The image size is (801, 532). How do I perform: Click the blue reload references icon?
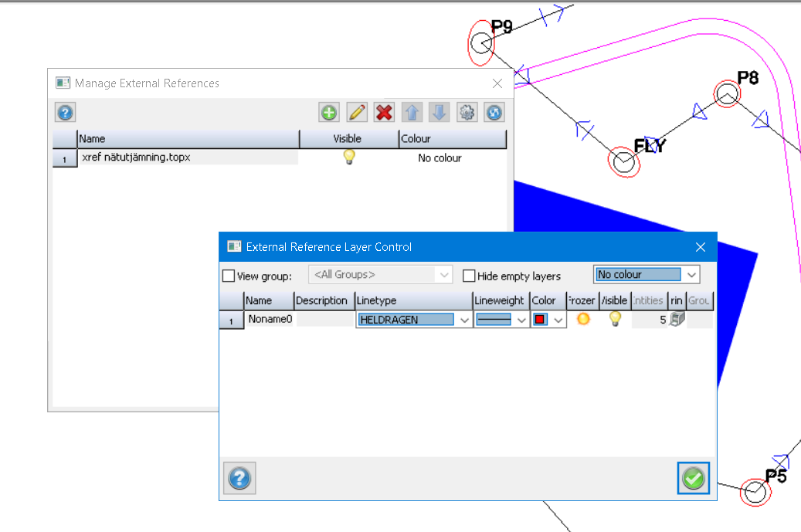coord(494,113)
